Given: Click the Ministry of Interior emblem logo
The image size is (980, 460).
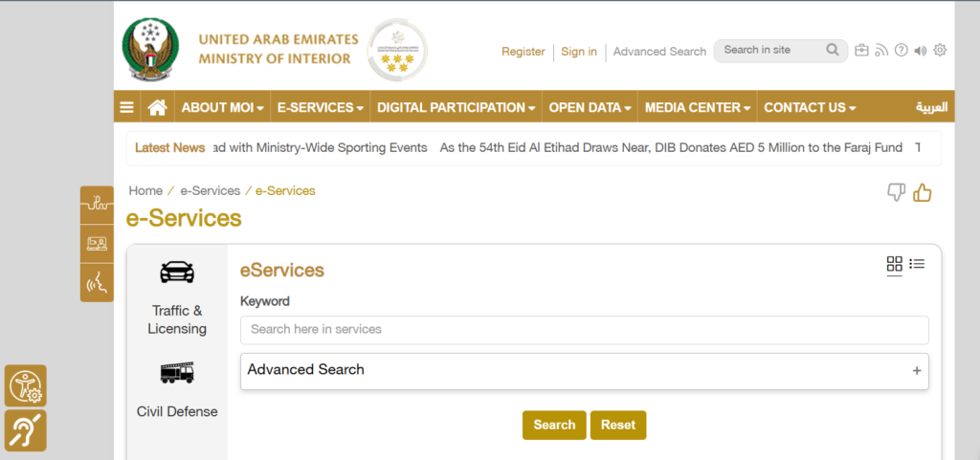Looking at the screenshot, I should point(150,50).
